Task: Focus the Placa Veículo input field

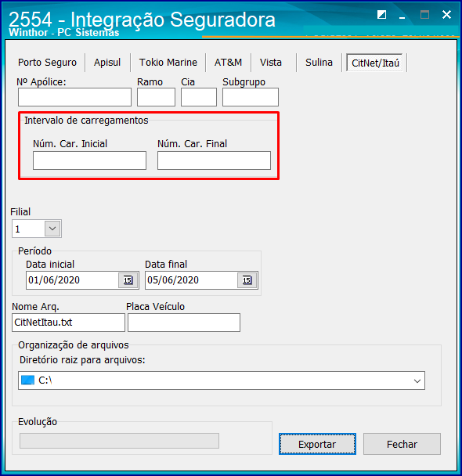Action: [184, 323]
